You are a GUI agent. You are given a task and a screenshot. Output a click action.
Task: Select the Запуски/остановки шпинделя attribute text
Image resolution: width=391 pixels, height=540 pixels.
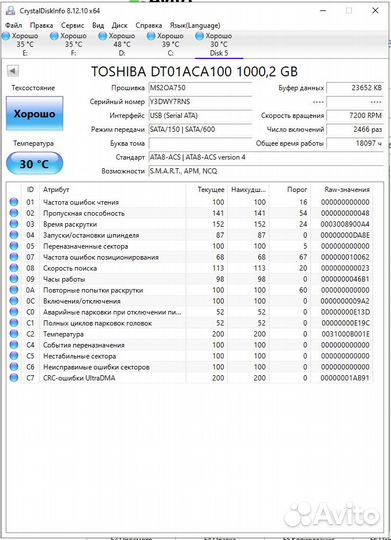(91, 236)
